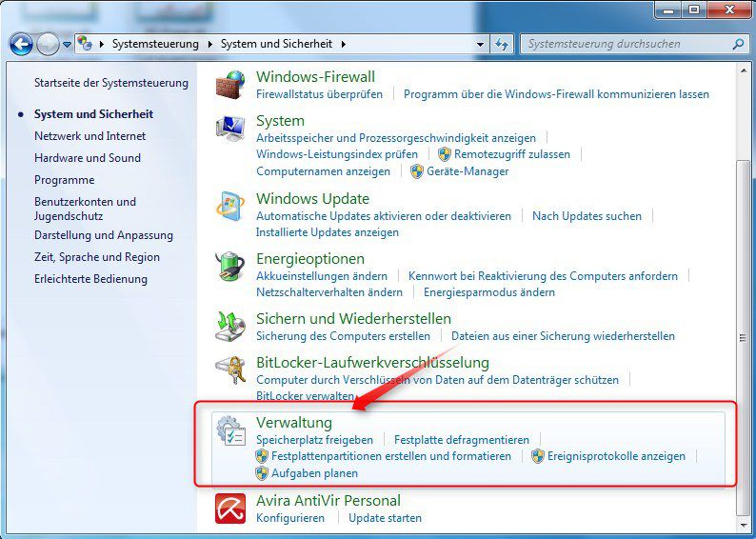
Task: Click Arbeitsspeicher und Prozessorgeschwindigkeit anzeigen
Action: pyautogui.click(x=396, y=138)
